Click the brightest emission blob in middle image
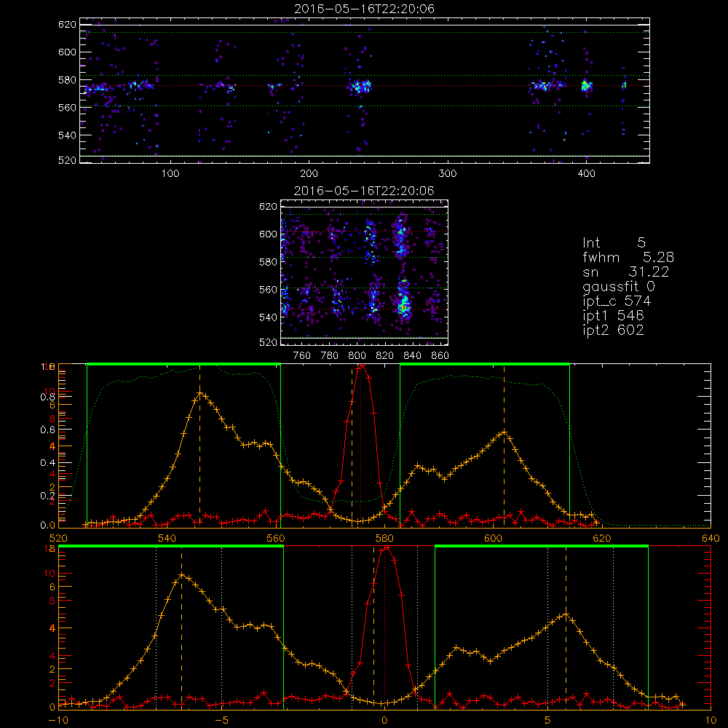Screen dimensions: 728x728 (403, 306)
